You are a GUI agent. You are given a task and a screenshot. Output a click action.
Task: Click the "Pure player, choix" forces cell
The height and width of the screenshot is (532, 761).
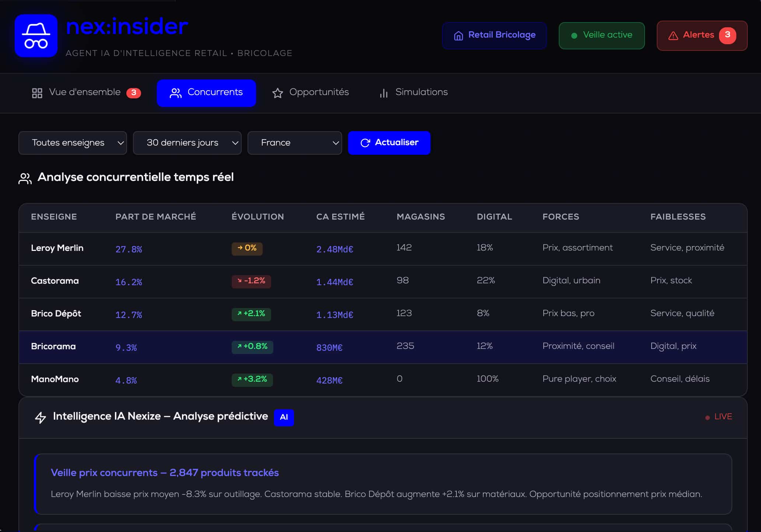pyautogui.click(x=579, y=379)
